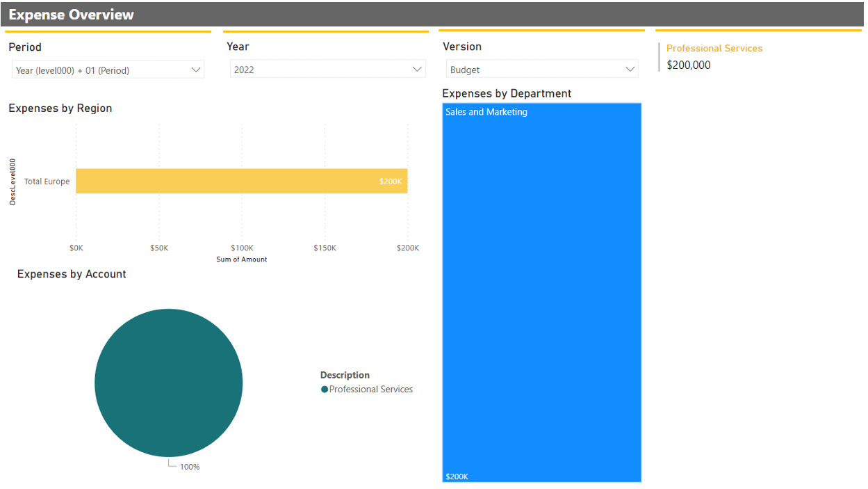This screenshot has width=868, height=489.
Task: Click the 100% pie chart label
Action: [x=190, y=467]
